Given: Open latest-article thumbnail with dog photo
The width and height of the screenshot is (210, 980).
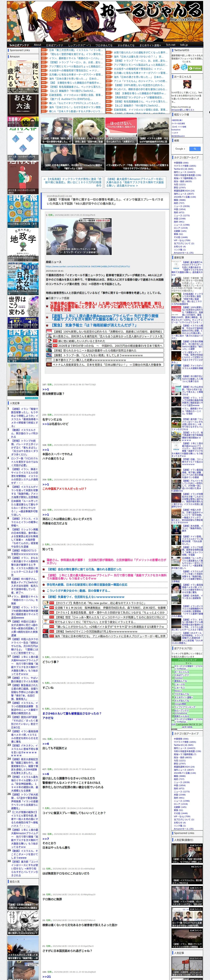Looking at the screenshot, I should click(x=176, y=297).
